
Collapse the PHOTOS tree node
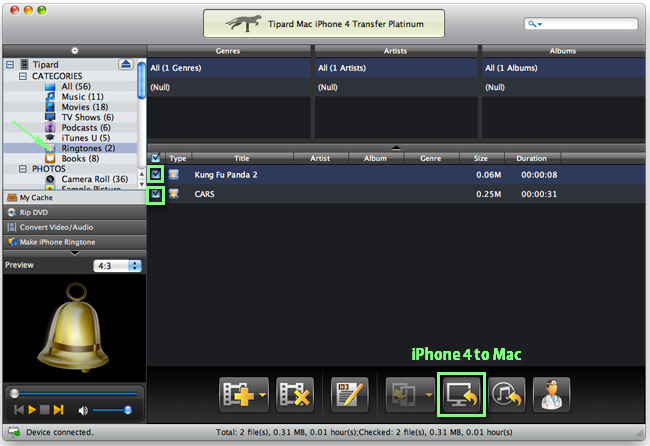(23, 169)
